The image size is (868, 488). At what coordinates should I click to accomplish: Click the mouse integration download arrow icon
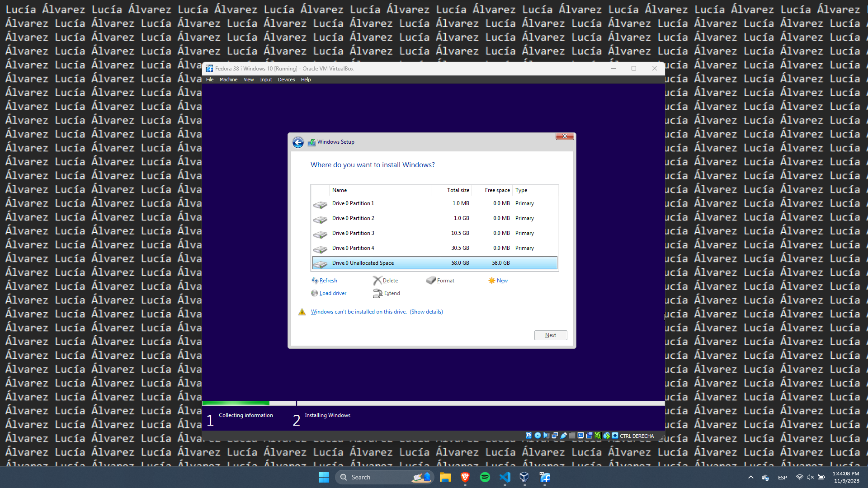[x=615, y=436]
